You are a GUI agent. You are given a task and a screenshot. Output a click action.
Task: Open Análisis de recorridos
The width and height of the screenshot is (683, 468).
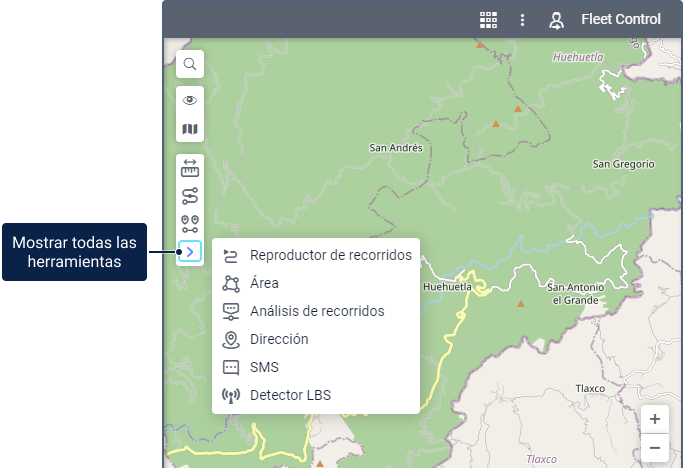pyautogui.click(x=316, y=311)
